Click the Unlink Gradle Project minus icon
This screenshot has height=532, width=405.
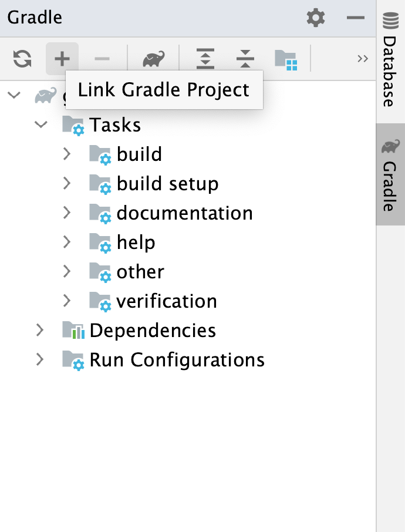pyautogui.click(x=101, y=58)
